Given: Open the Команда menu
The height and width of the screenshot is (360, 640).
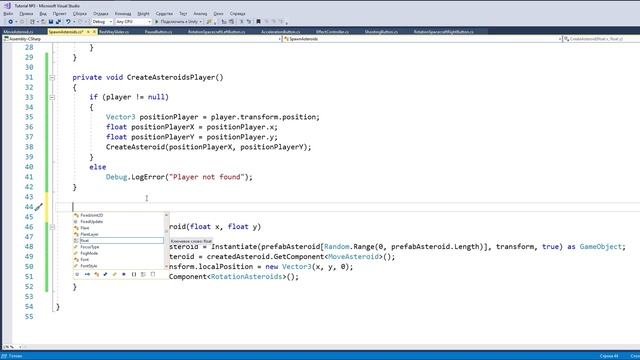Looking at the screenshot, I should (x=122, y=13).
